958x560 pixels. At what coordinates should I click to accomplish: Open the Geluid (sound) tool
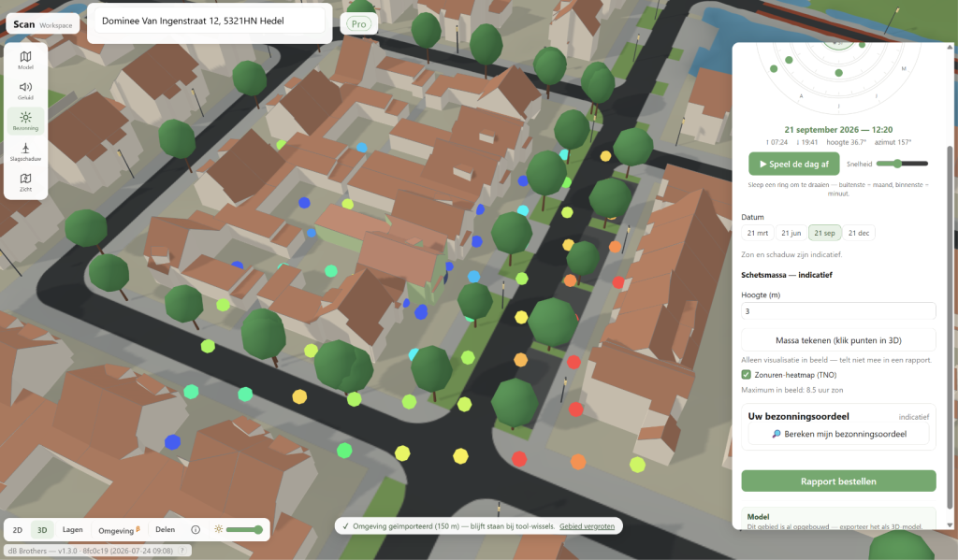coord(25,91)
